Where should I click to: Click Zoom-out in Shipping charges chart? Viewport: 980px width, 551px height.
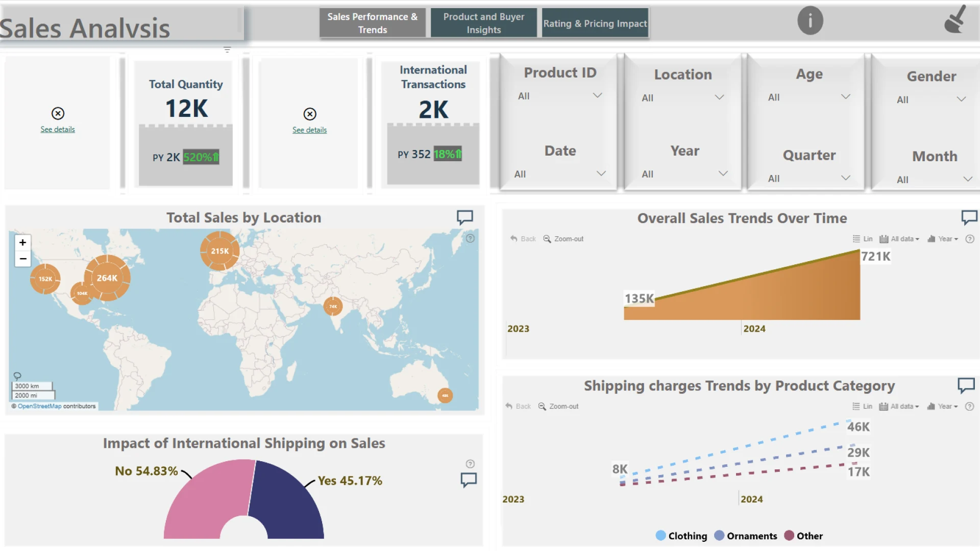558,407
